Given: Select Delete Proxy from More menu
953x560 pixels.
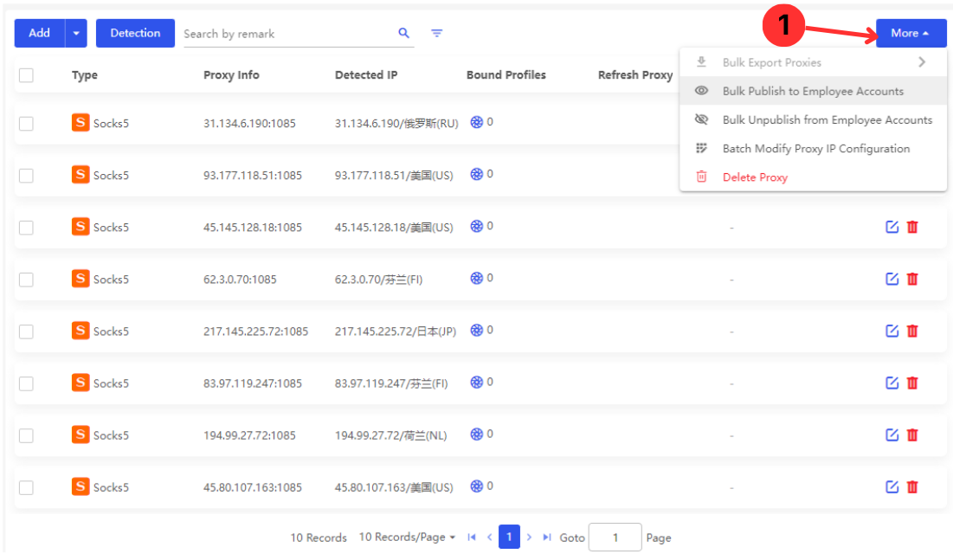Looking at the screenshot, I should [x=814, y=177].
